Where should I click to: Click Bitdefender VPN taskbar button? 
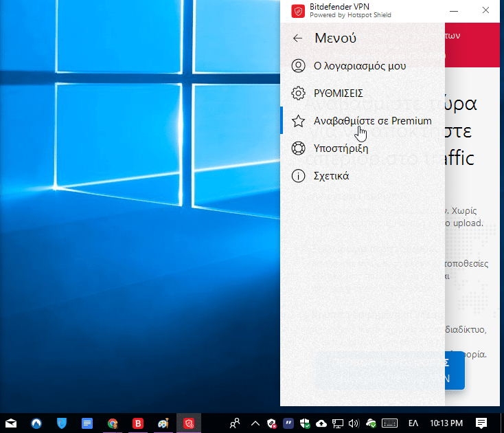click(189, 423)
